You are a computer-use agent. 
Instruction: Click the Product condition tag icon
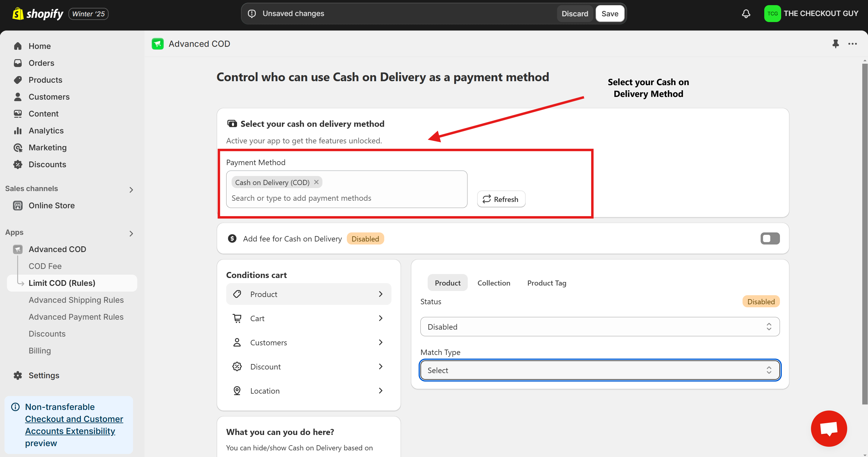tap(237, 294)
